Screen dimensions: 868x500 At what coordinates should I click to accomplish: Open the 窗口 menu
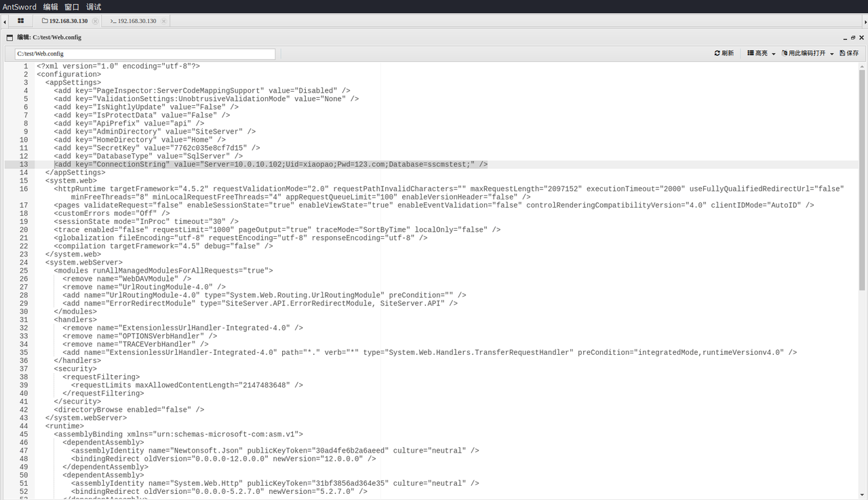[72, 7]
